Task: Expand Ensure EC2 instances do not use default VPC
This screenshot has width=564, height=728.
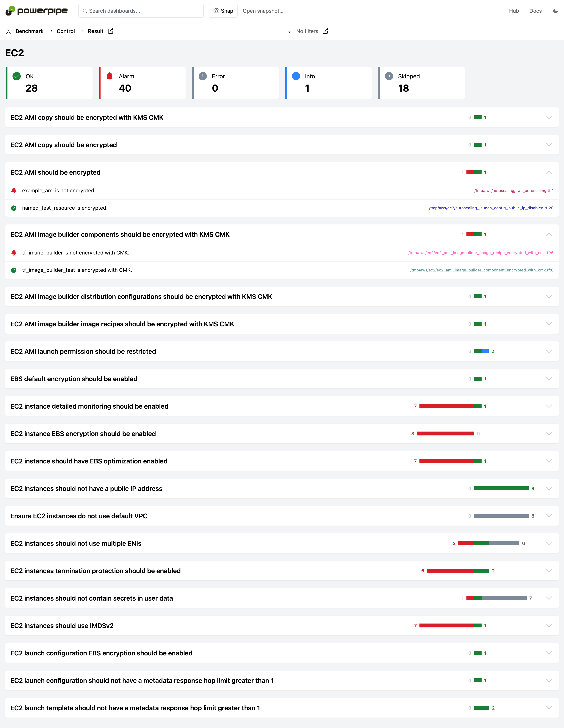Action: pyautogui.click(x=549, y=516)
